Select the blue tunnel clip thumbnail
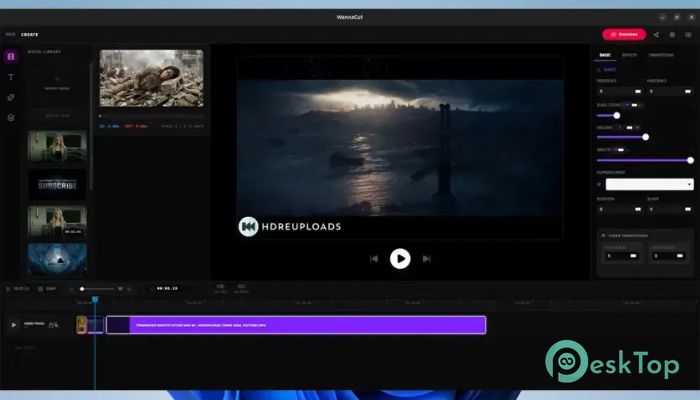This screenshot has width=700, height=400. click(x=57, y=259)
